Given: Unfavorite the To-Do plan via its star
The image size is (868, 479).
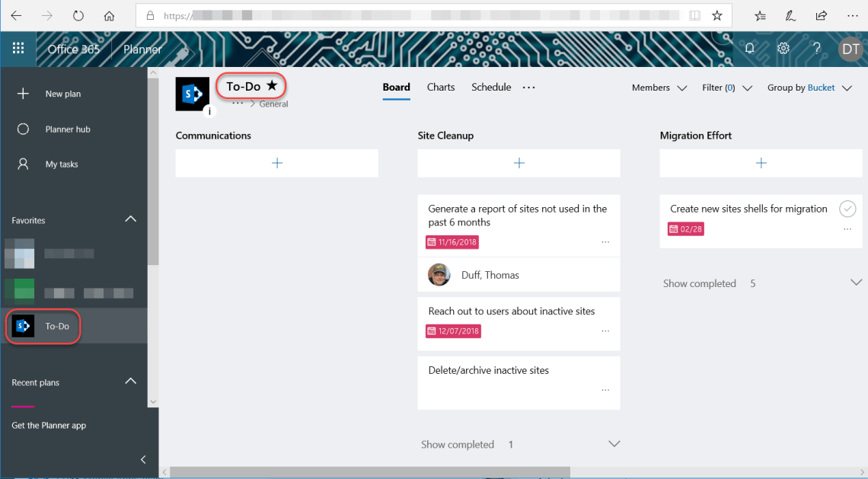Looking at the screenshot, I should (270, 85).
